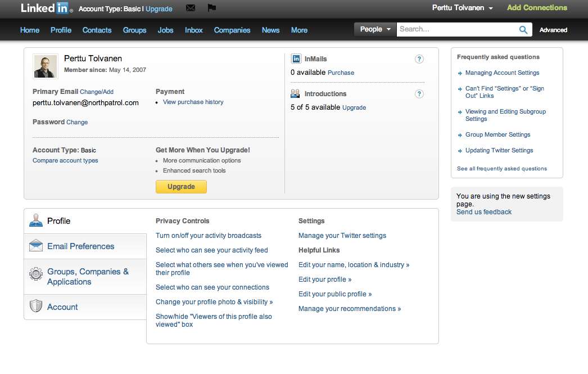Click Pertti Tolvanen's profile photo
Viewport: 588px width, 374px height.
(x=46, y=66)
